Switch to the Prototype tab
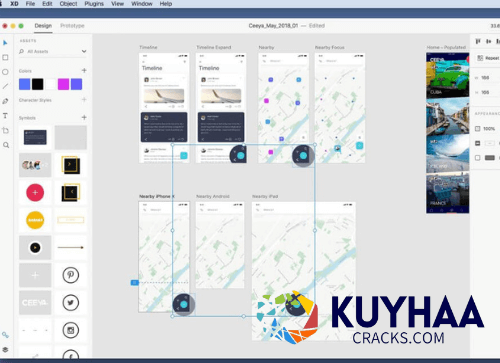This screenshot has width=500, height=363. [x=72, y=26]
